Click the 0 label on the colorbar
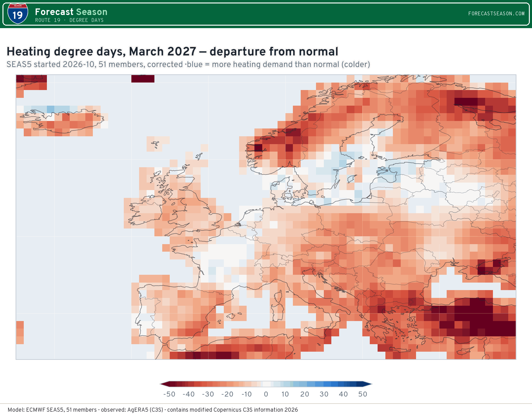The image size is (532, 417). tap(266, 394)
